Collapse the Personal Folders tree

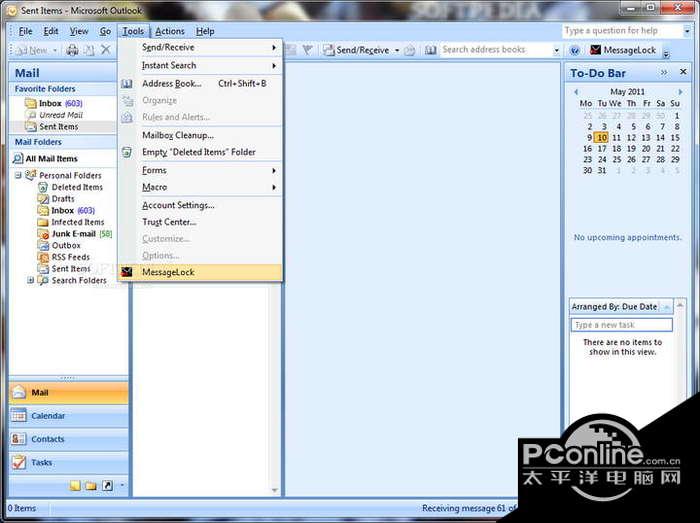pos(18,175)
